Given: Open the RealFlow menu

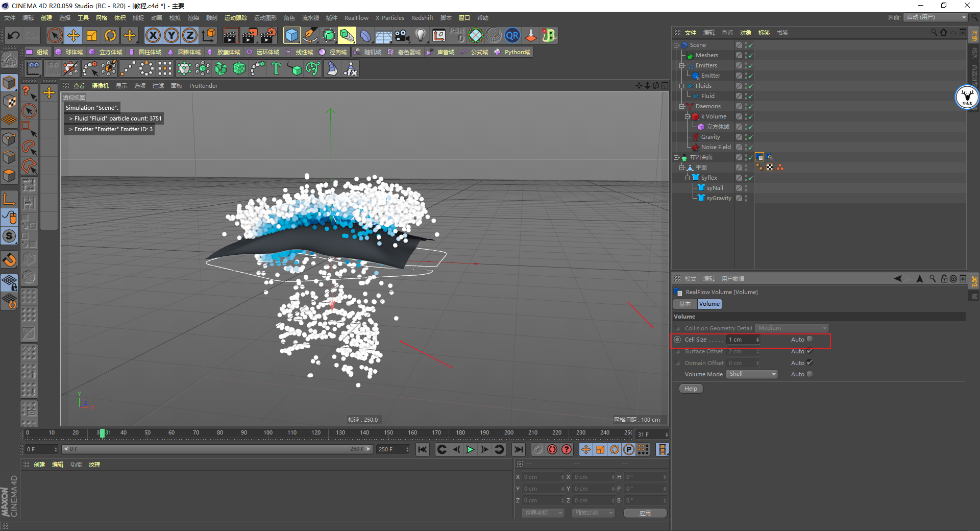Looking at the screenshot, I should 356,18.
